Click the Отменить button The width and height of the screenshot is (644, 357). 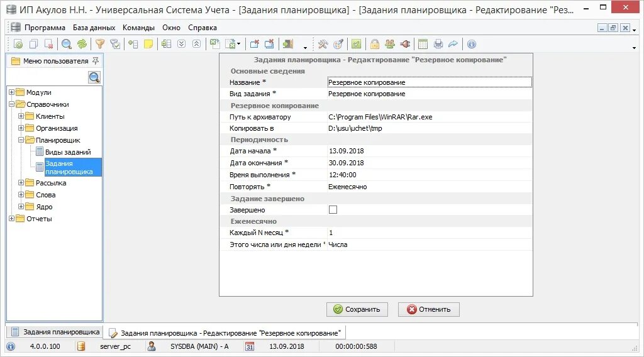[x=429, y=309]
